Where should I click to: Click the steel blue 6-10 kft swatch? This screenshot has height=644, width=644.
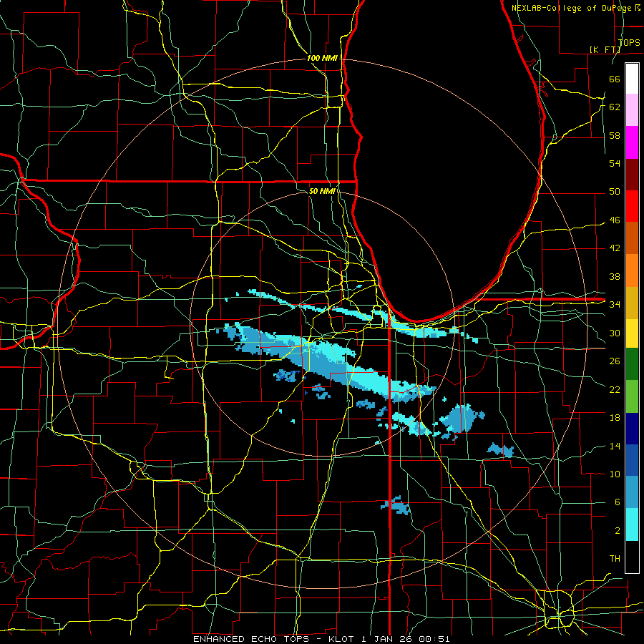(632, 492)
